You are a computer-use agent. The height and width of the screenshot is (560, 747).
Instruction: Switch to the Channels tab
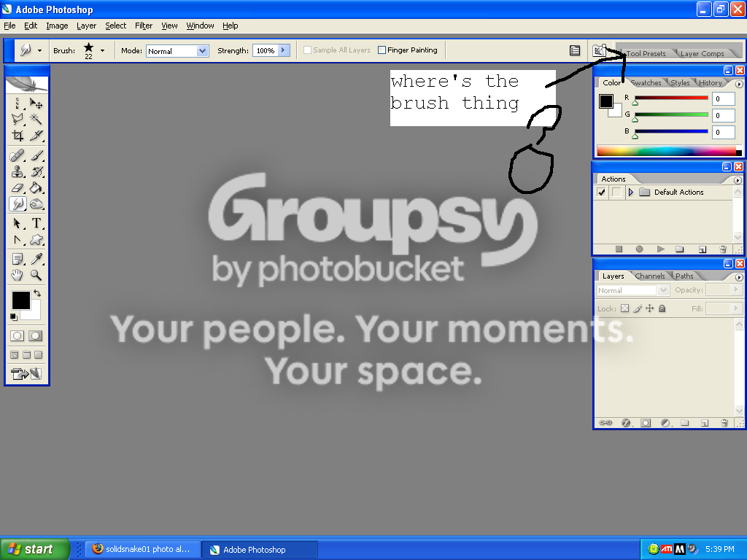point(650,276)
